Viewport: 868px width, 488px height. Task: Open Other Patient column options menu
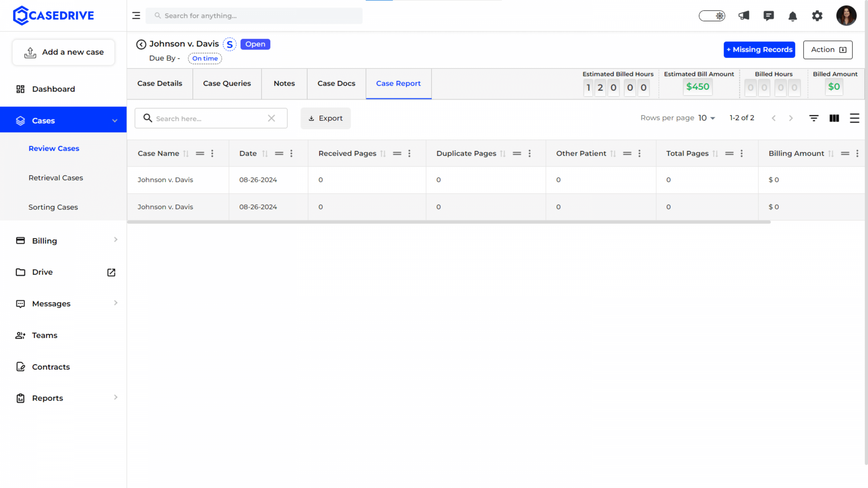(640, 154)
